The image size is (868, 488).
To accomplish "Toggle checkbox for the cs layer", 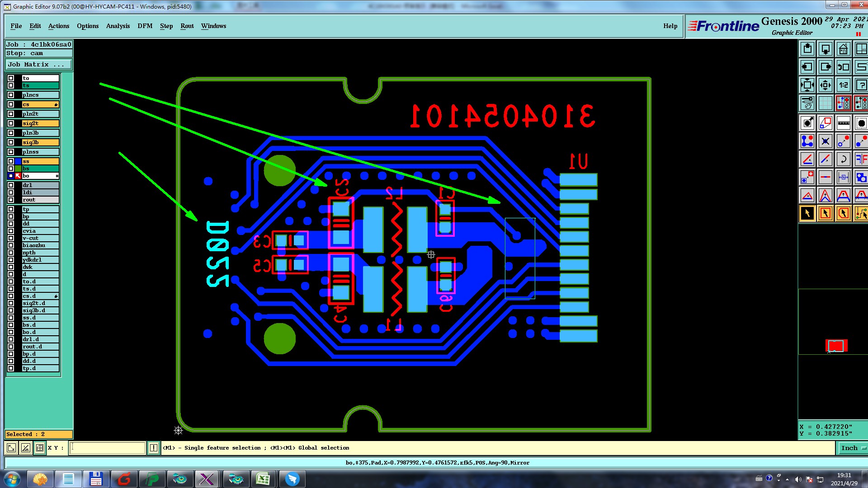I will point(11,104).
